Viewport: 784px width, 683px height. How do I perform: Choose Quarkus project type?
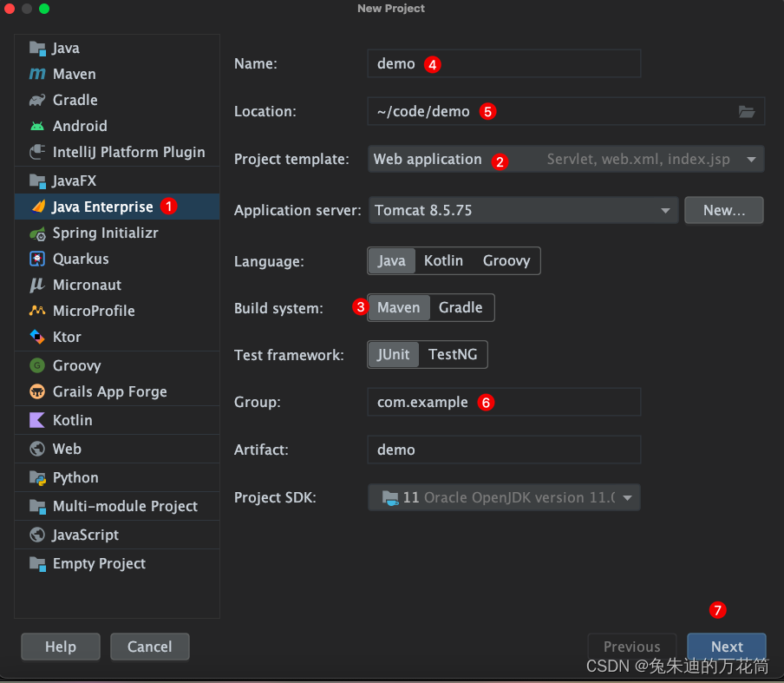click(117, 259)
